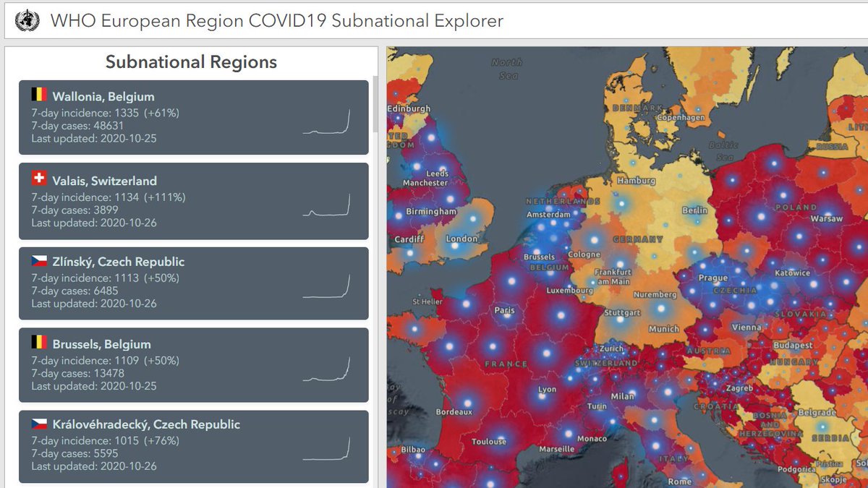Click the Munich label on the map
This screenshot has height=488, width=868.
[x=664, y=329]
